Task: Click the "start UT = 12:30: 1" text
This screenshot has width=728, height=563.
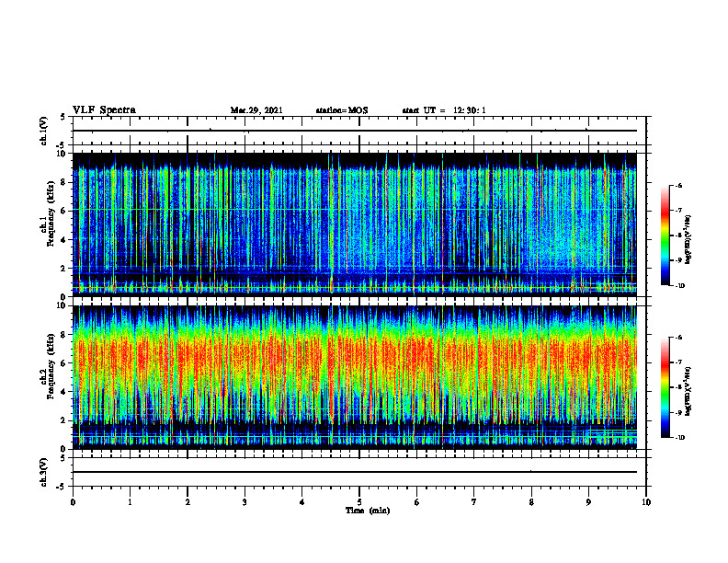Action: (444, 110)
